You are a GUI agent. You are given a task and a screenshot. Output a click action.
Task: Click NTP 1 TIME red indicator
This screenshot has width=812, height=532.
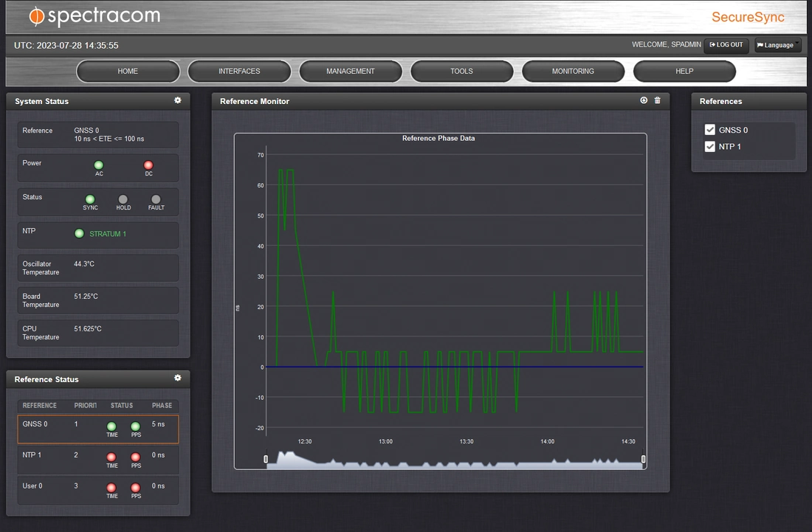[111, 457]
